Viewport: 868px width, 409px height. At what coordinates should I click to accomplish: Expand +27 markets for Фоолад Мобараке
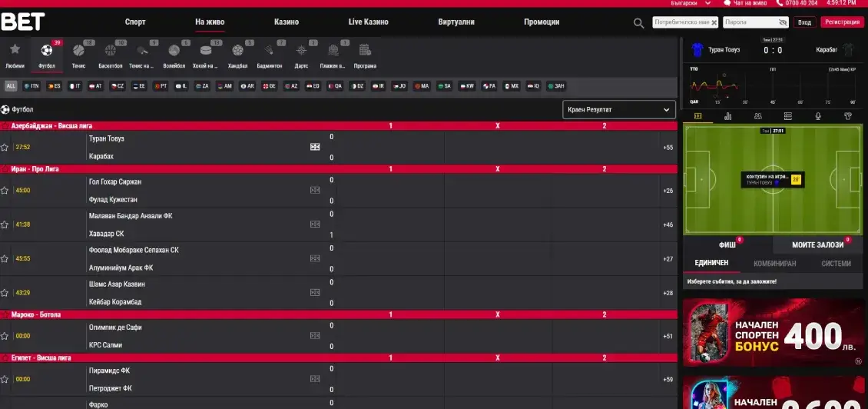click(668, 259)
